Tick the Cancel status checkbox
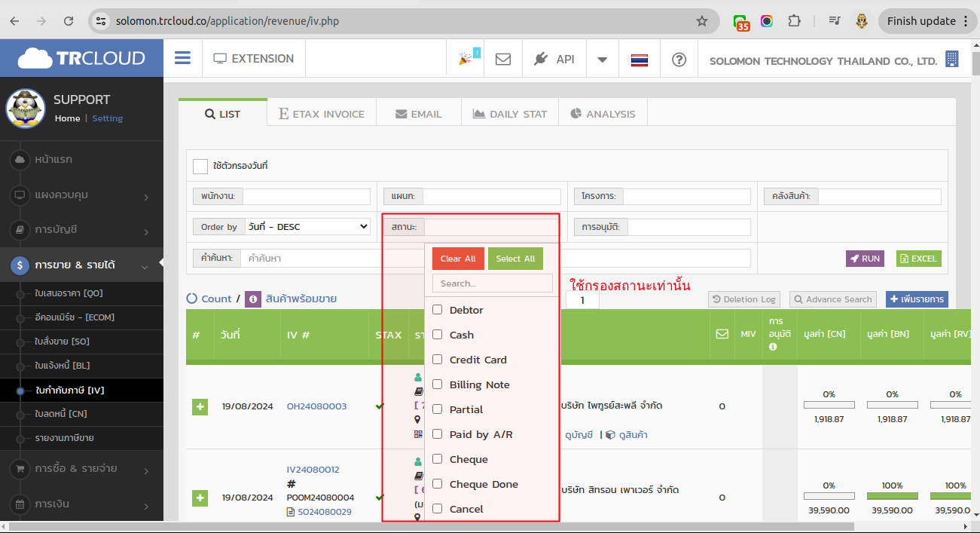Viewport: 980px width, 533px height. tap(437, 509)
